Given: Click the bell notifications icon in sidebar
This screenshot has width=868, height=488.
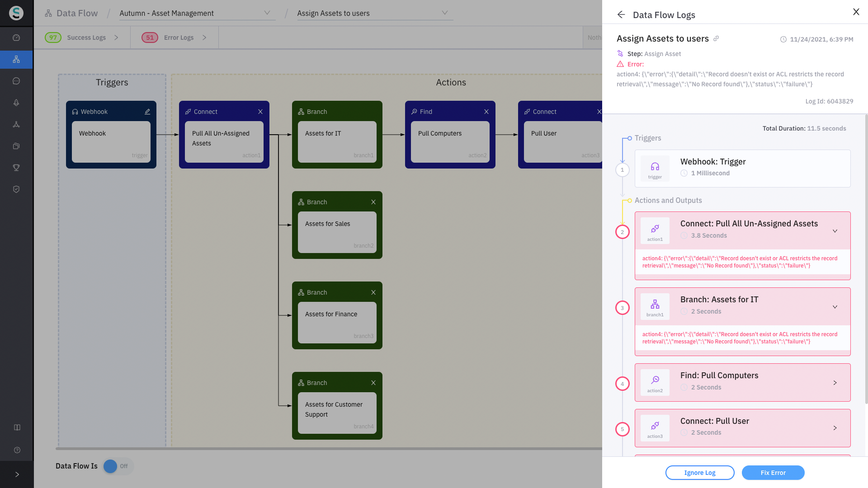Looking at the screenshot, I should 16,103.
